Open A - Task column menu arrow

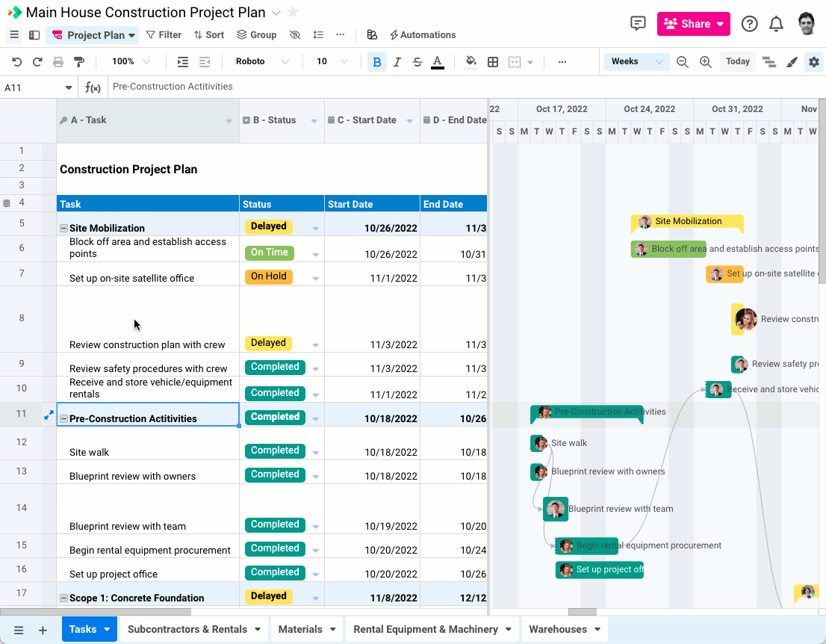229,121
